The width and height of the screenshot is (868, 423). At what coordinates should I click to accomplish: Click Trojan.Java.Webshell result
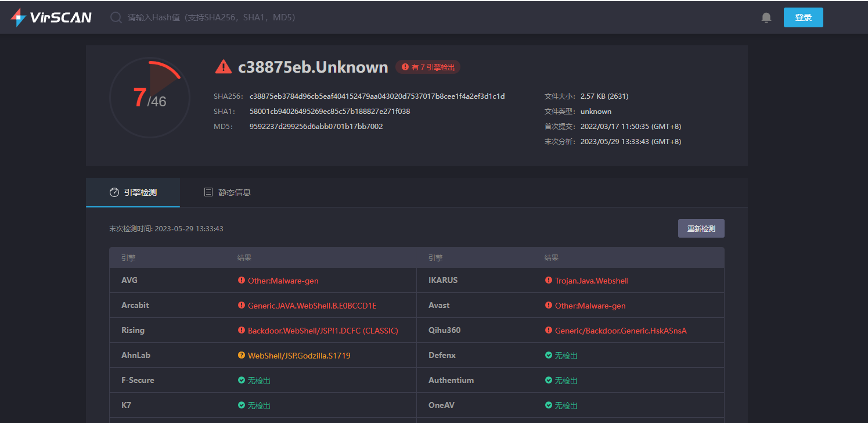click(x=592, y=280)
